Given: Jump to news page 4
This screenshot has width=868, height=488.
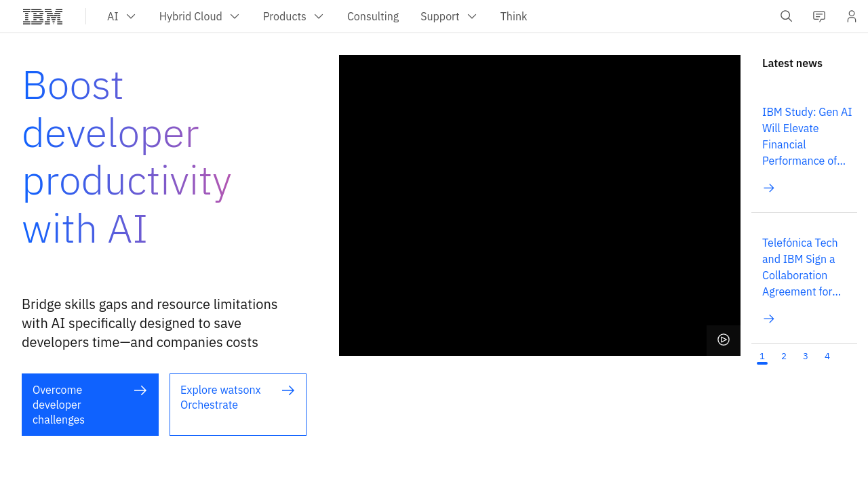Looking at the screenshot, I should coord(827,357).
